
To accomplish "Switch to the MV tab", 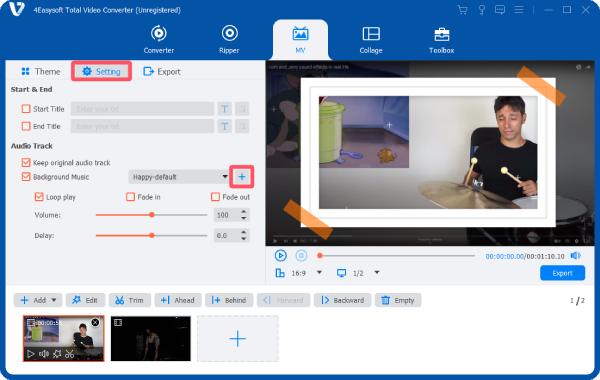I will coord(300,39).
